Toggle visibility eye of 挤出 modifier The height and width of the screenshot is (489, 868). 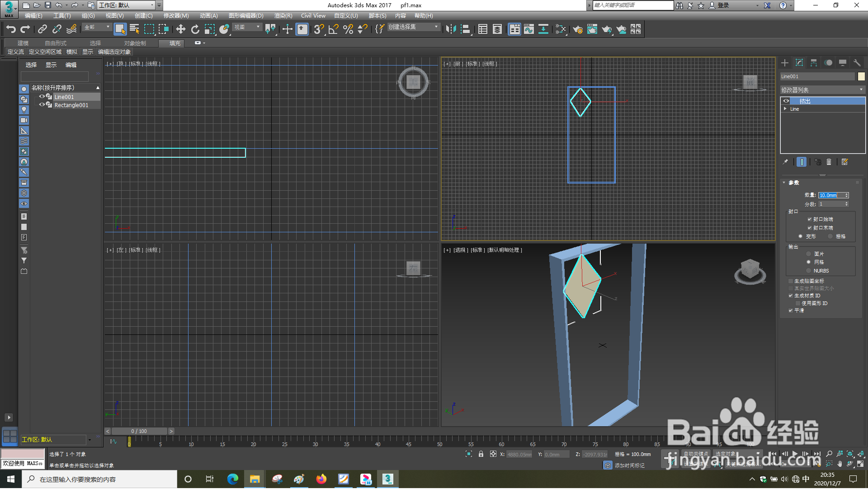point(786,101)
